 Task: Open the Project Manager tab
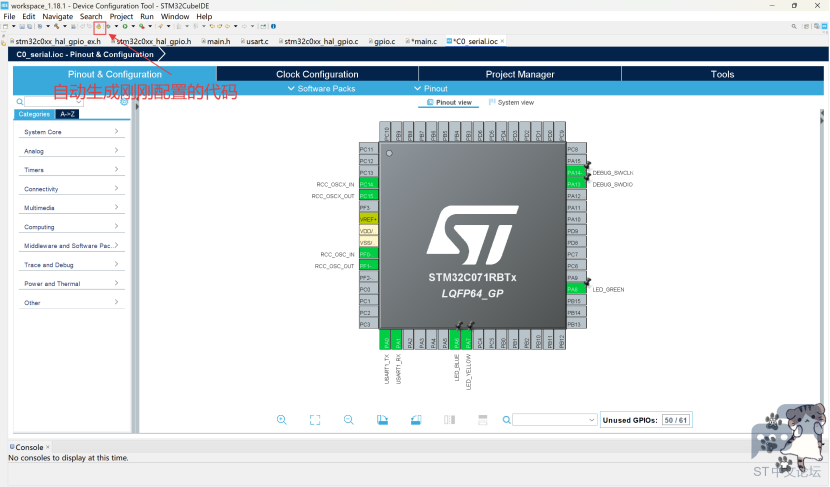pyautogui.click(x=520, y=74)
